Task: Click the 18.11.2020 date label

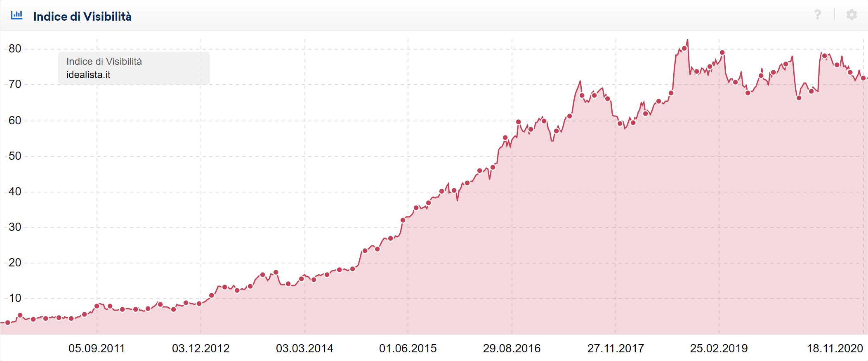Action: (x=835, y=349)
